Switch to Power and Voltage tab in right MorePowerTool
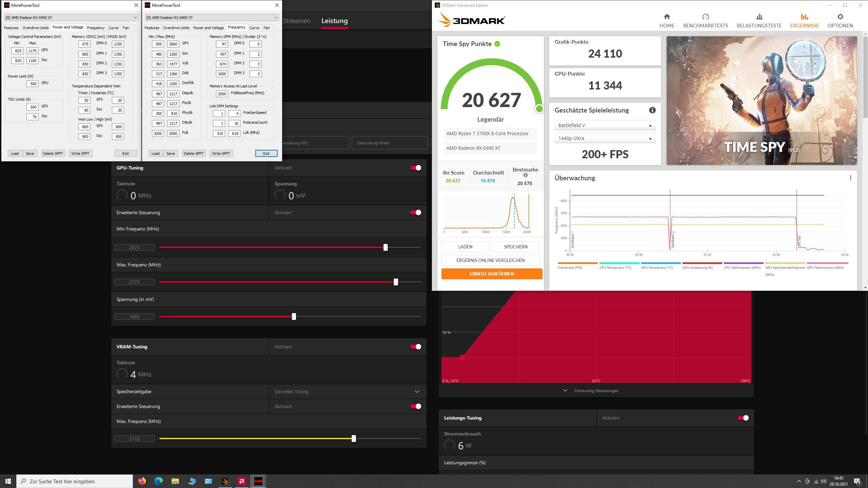Screen dimensions: 868x488 coord(209,28)
